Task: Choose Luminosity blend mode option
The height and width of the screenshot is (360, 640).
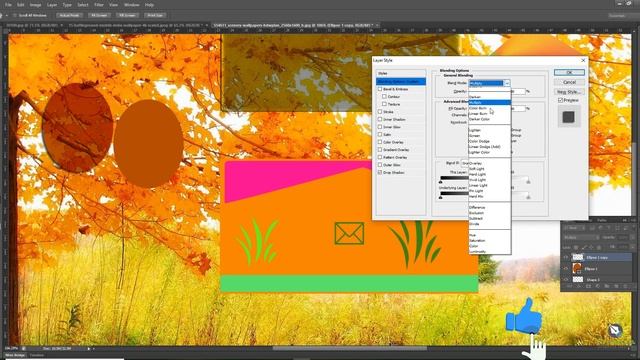Action: 478,251
